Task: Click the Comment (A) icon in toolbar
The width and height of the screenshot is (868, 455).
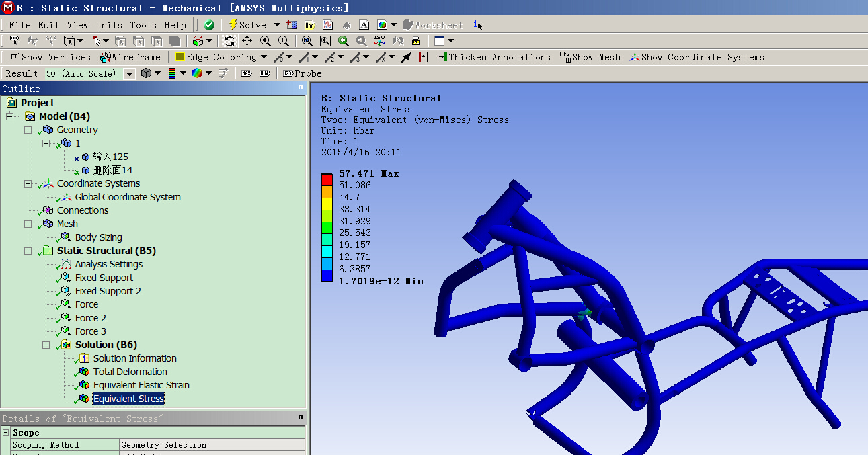Action: [x=364, y=25]
